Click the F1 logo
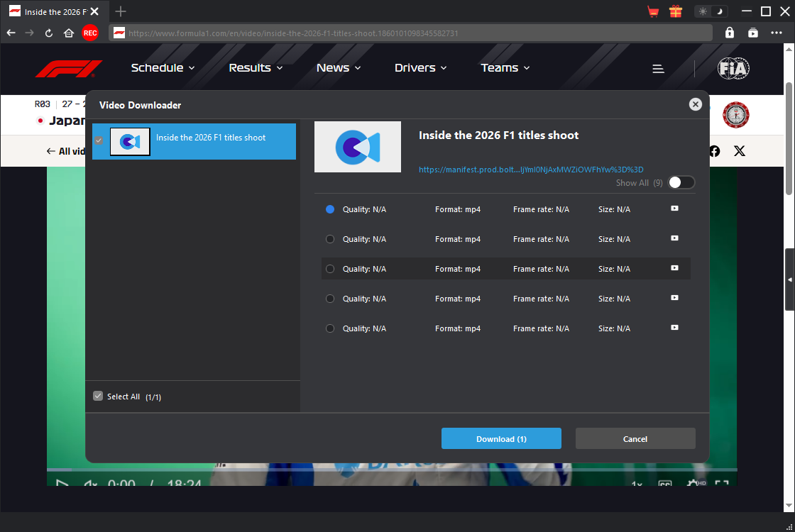 69,68
